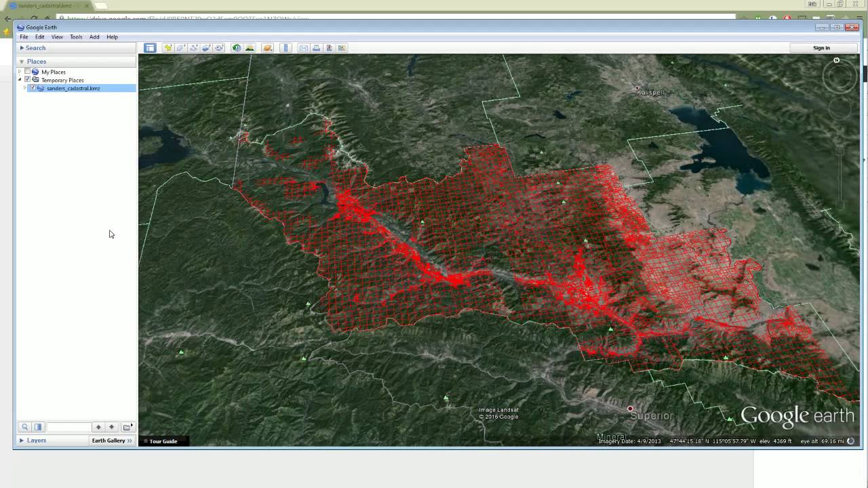868x488 pixels.
Task: Open the Help menu
Action: tap(113, 37)
